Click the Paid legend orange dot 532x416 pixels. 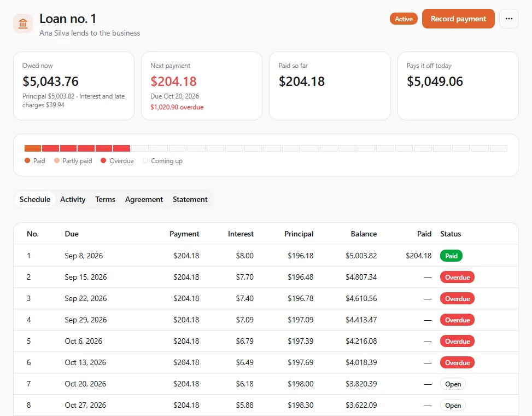coord(27,160)
